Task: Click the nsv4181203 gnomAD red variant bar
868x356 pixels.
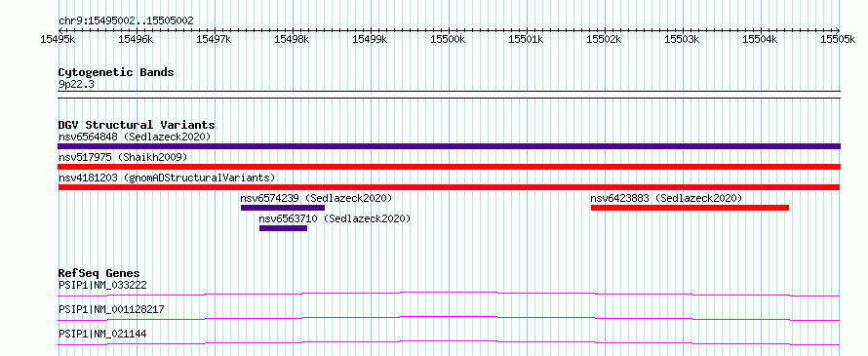Action: 449,187
